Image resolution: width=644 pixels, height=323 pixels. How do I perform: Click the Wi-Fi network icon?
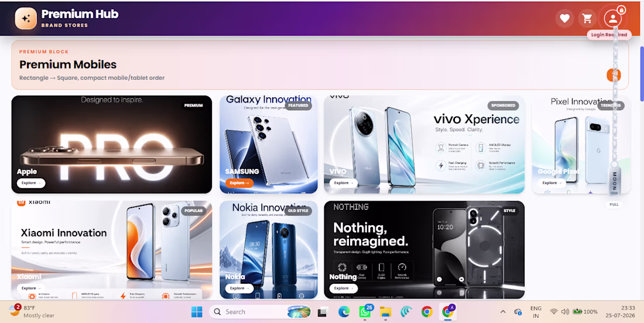[554, 312]
